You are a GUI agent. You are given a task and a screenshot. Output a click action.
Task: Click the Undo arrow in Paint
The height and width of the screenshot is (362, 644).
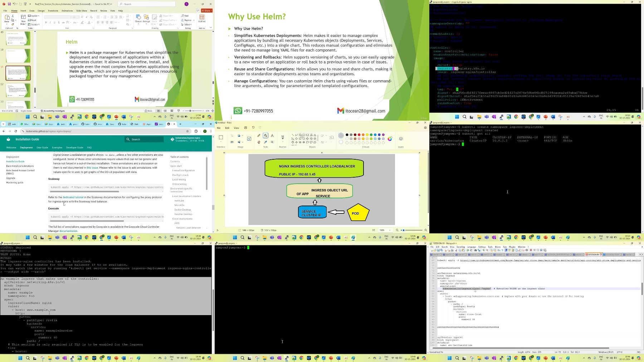point(253,128)
